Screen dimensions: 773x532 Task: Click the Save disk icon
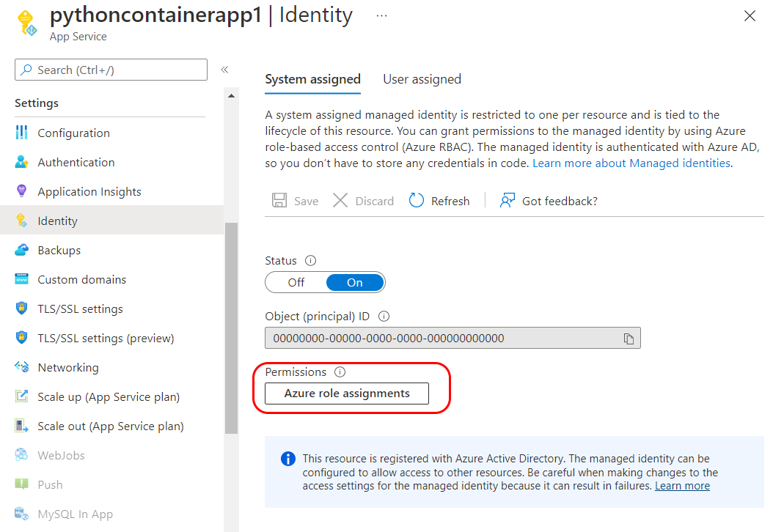point(279,201)
